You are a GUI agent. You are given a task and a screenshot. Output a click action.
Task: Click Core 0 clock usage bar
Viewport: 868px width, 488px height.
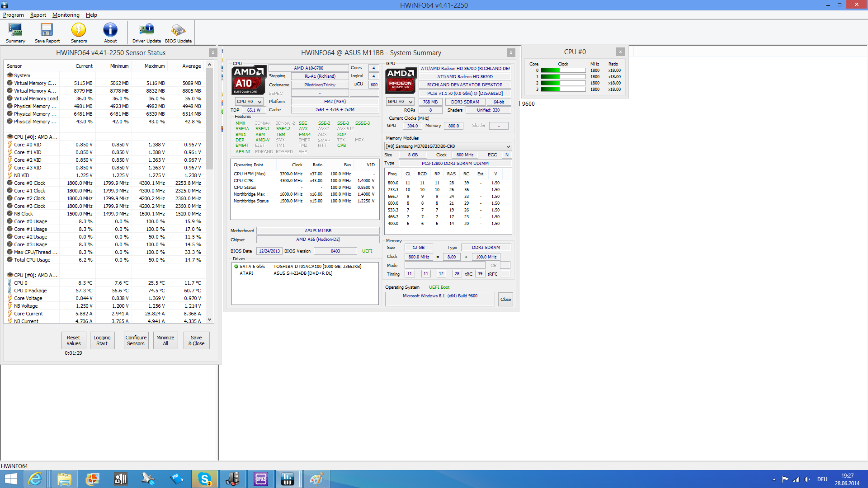click(x=563, y=70)
